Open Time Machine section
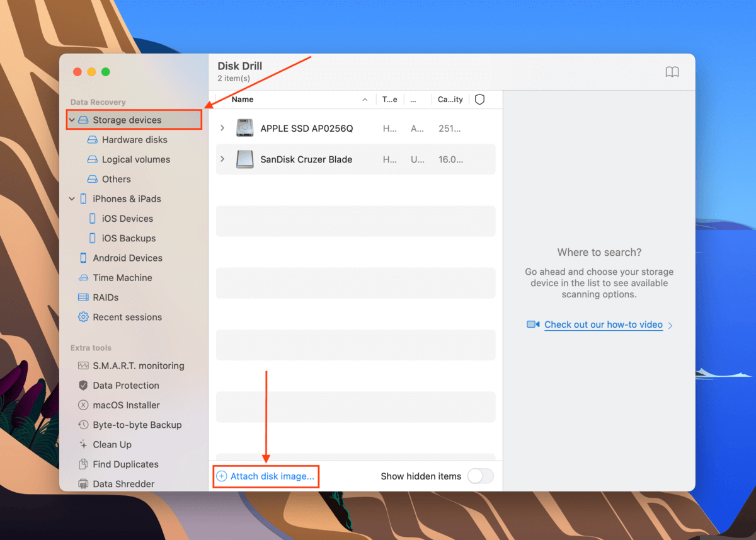 [x=122, y=278]
